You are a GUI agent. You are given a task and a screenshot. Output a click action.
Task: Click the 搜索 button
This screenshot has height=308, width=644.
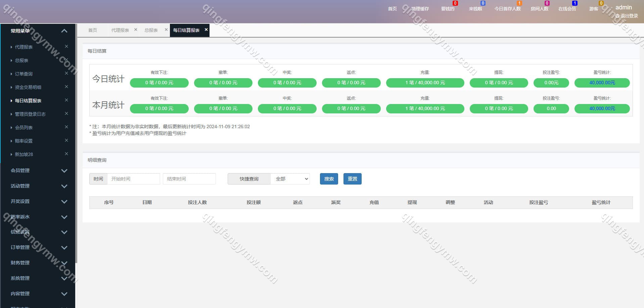329,179
